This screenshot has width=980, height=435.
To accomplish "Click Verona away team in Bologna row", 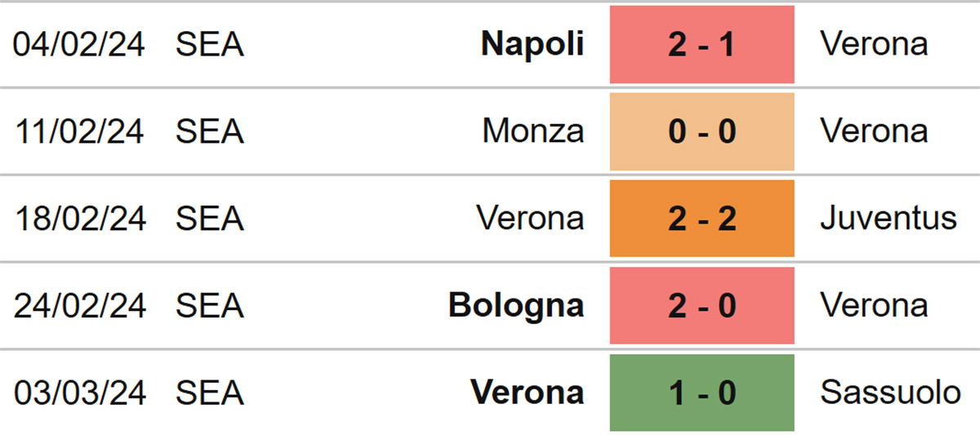I will (874, 306).
